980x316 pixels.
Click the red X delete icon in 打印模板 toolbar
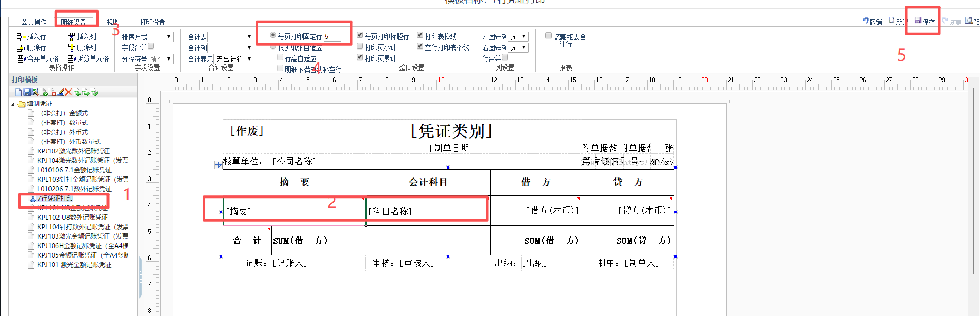(x=68, y=93)
